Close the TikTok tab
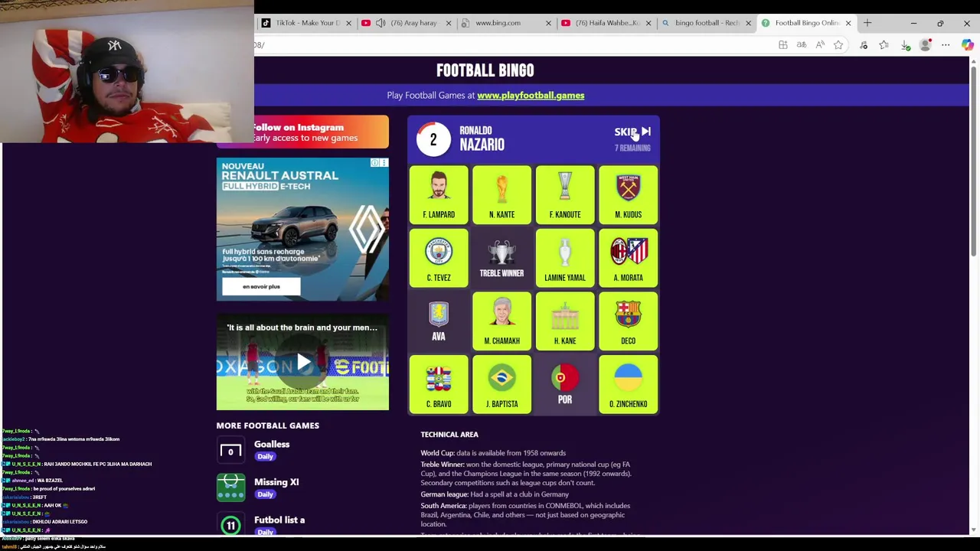Screen dimensions: 980x551 [348, 23]
